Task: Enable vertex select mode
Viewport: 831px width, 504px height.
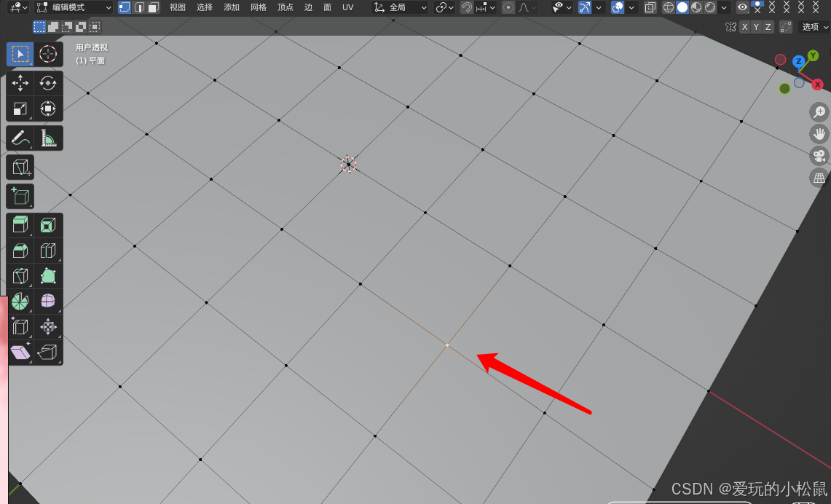Action: (x=124, y=7)
